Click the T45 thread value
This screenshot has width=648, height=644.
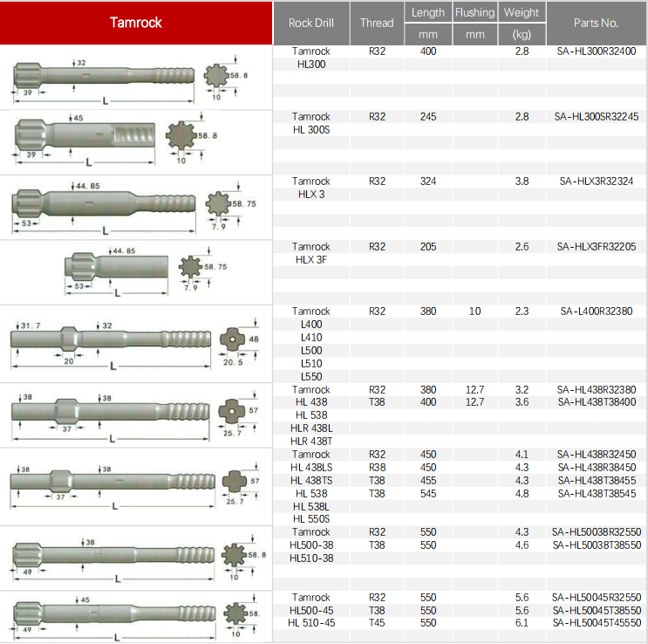tap(377, 623)
